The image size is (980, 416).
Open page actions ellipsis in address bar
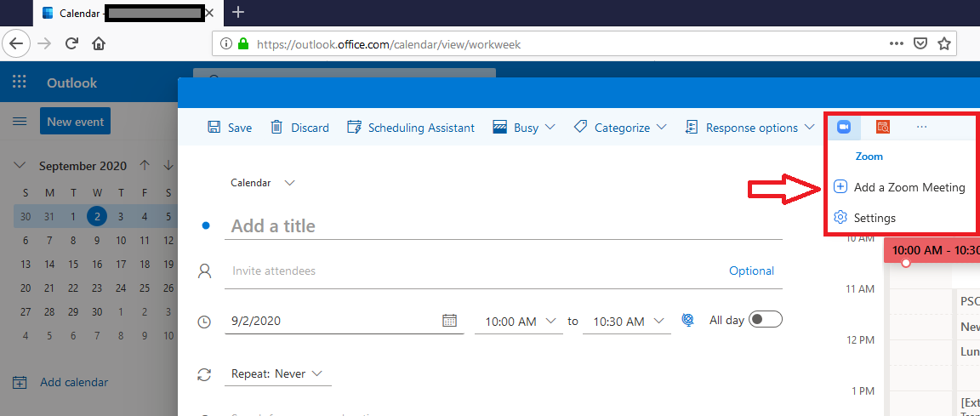coord(896,43)
